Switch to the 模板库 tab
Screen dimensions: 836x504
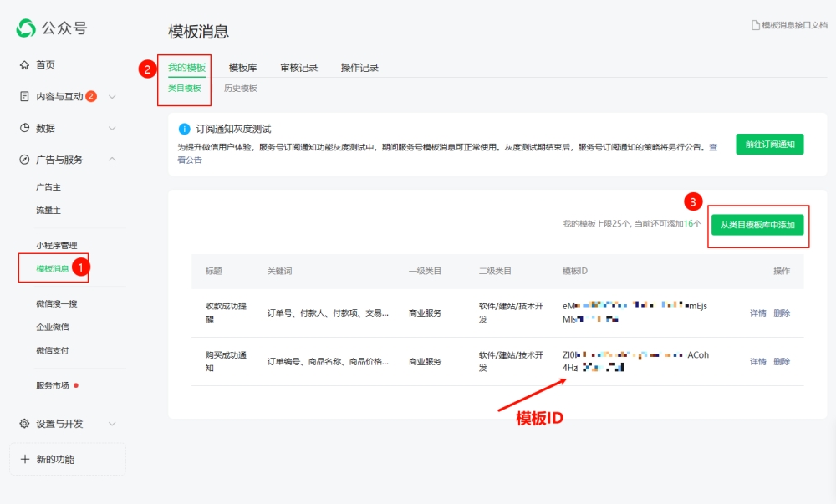pyautogui.click(x=242, y=68)
